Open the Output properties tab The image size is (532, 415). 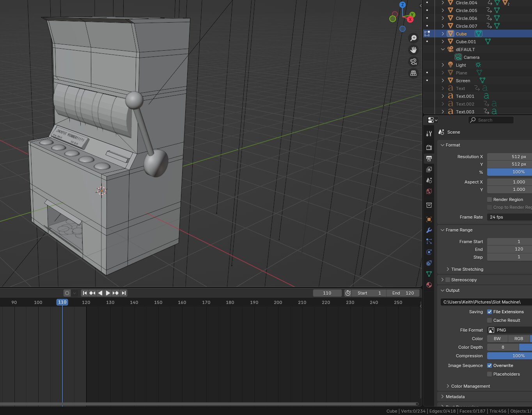(429, 159)
